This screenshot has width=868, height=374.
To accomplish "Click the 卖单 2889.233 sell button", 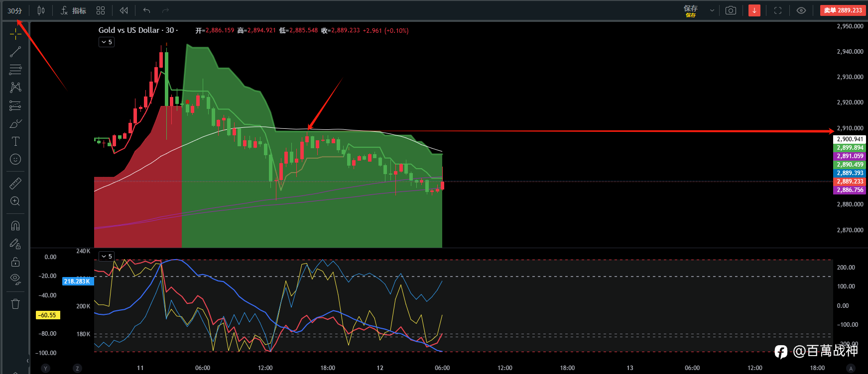I will (x=843, y=10).
